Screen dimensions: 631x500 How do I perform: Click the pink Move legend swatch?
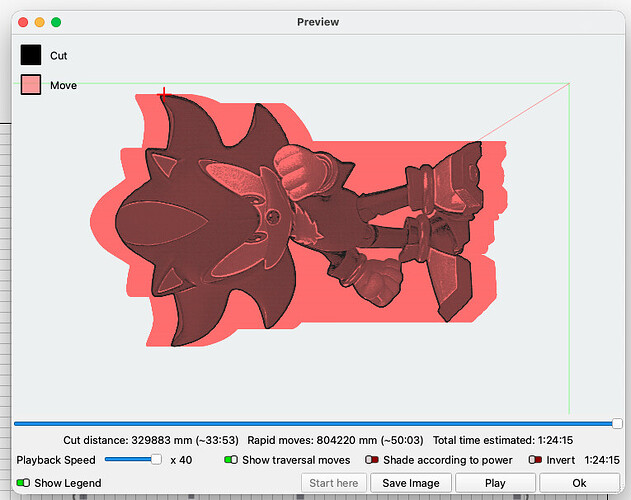[31, 85]
